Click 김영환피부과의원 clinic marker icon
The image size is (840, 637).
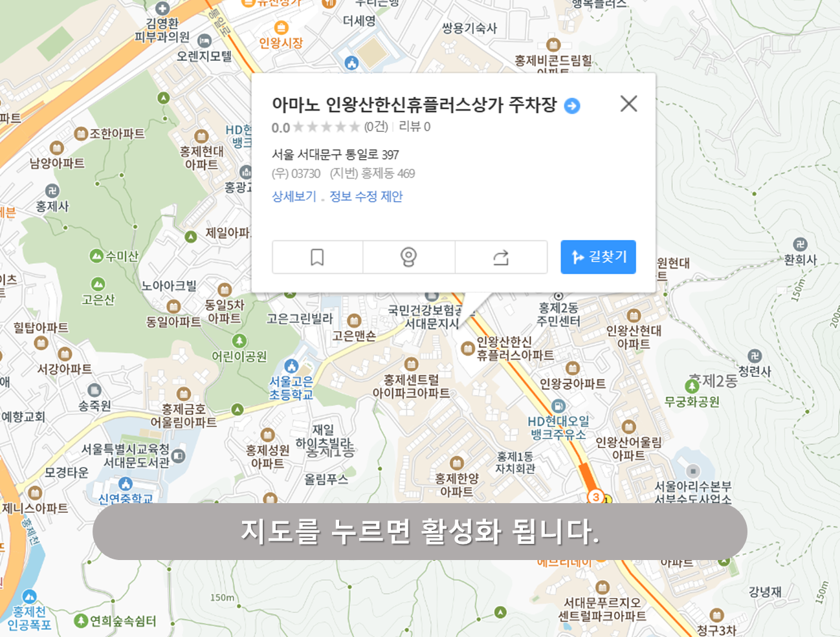pyautogui.click(x=162, y=8)
